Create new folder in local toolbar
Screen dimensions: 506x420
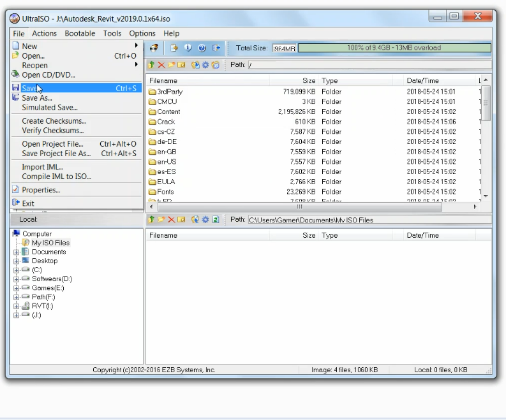tap(161, 219)
